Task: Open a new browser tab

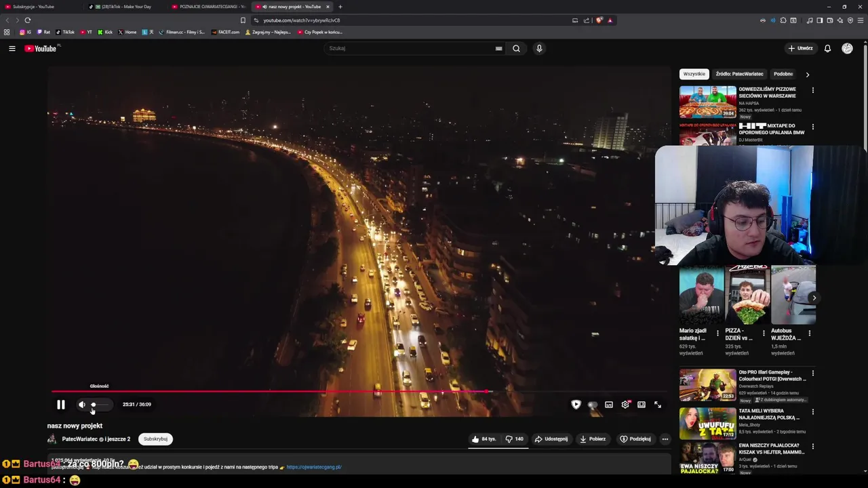Action: pos(340,7)
